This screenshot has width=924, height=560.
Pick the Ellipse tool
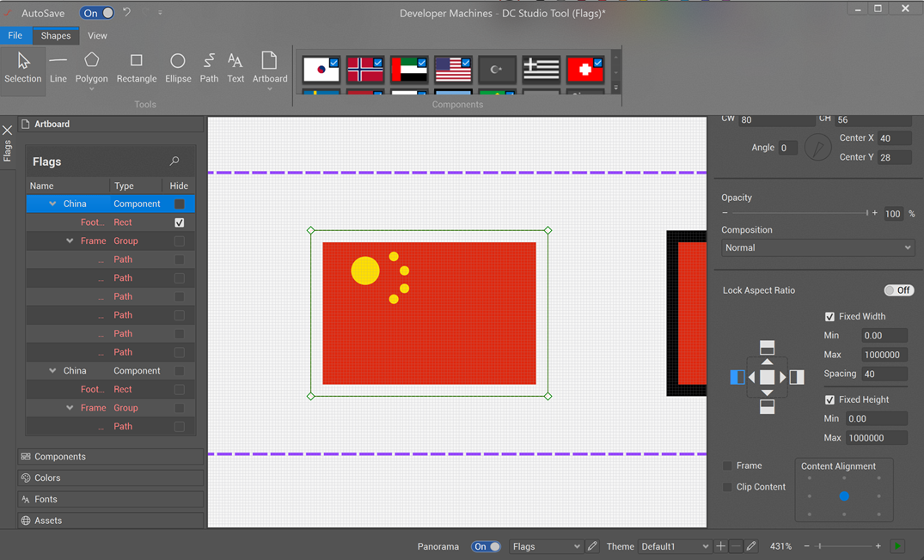[178, 68]
